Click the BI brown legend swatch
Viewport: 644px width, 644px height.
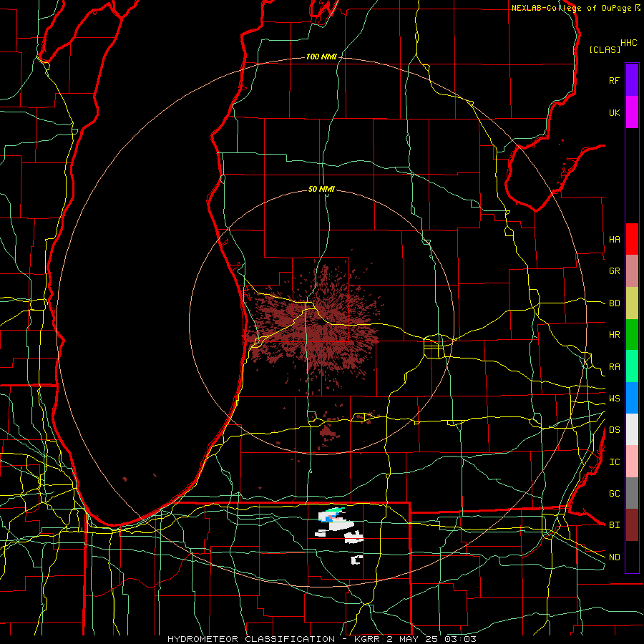[632, 525]
